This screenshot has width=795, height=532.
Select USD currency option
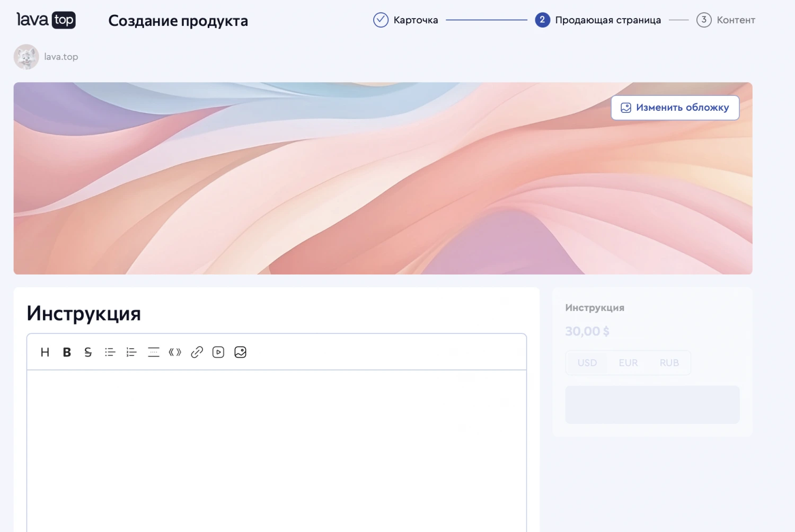point(587,363)
